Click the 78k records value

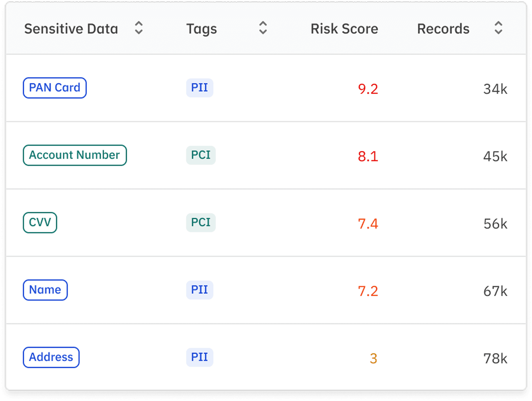(x=495, y=359)
